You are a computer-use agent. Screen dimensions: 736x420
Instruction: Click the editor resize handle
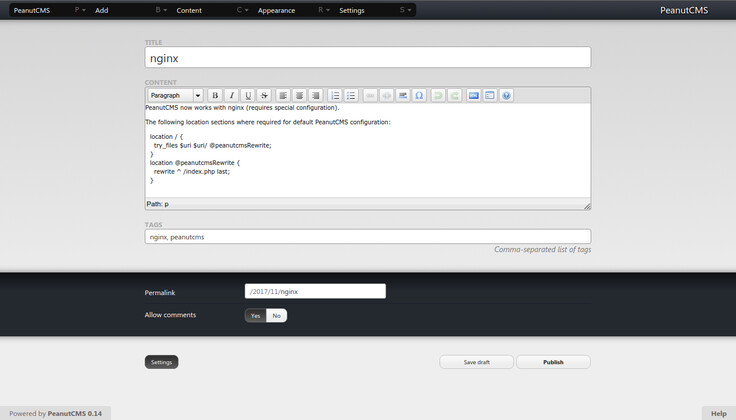click(586, 205)
